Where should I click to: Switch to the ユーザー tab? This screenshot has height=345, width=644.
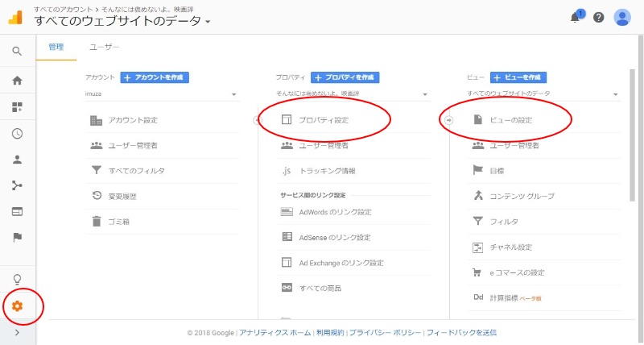[104, 48]
